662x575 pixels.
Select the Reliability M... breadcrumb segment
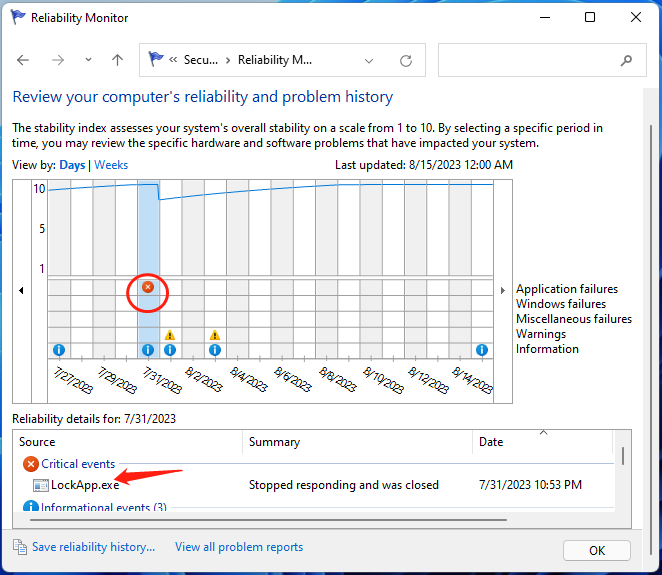[275, 60]
